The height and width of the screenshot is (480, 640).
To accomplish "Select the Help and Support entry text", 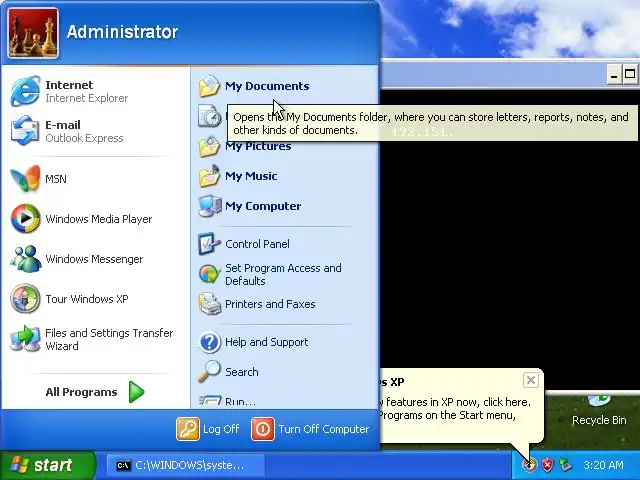I will [x=267, y=342].
